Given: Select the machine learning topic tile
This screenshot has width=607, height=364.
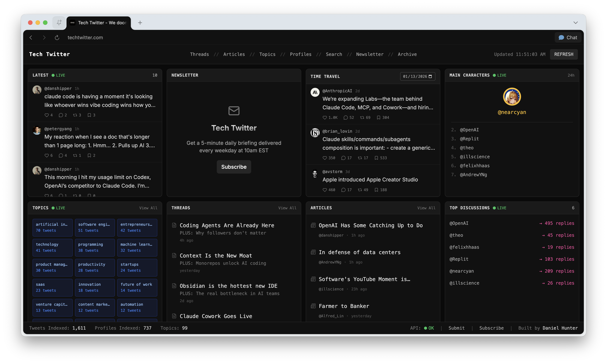Looking at the screenshot, I should (x=137, y=247).
